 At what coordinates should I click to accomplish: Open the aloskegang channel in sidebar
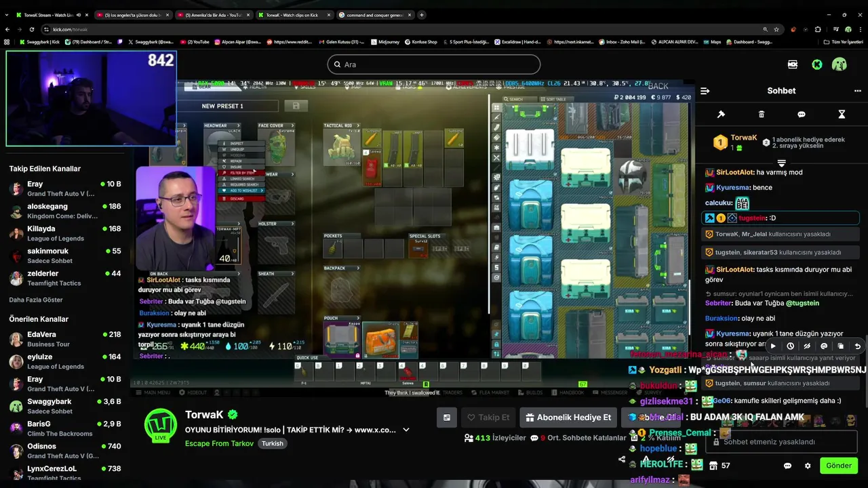[x=64, y=211]
